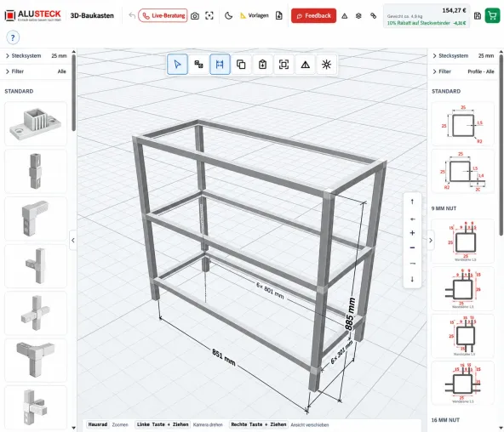Move camera up with up arrow

click(412, 202)
